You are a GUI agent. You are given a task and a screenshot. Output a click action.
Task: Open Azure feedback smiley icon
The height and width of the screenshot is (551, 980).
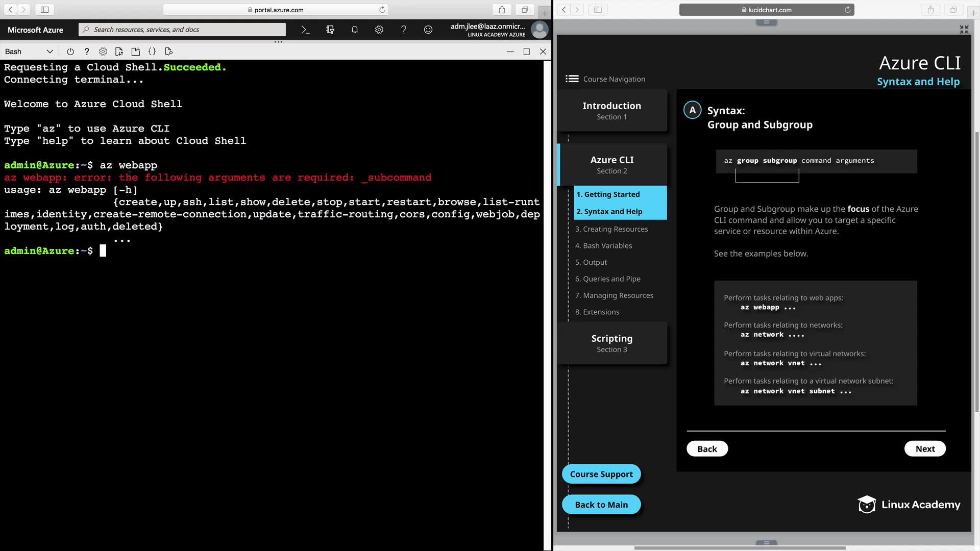[x=428, y=30]
